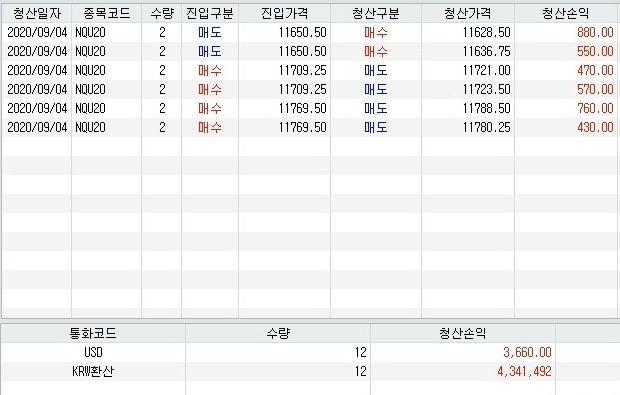This screenshot has width=620, height=395.
Task: Click 청산손익 header in summary table
Action: pos(463,333)
